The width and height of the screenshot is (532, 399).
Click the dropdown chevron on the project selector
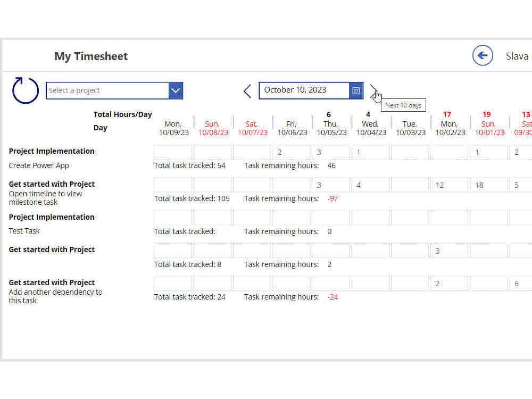176,90
